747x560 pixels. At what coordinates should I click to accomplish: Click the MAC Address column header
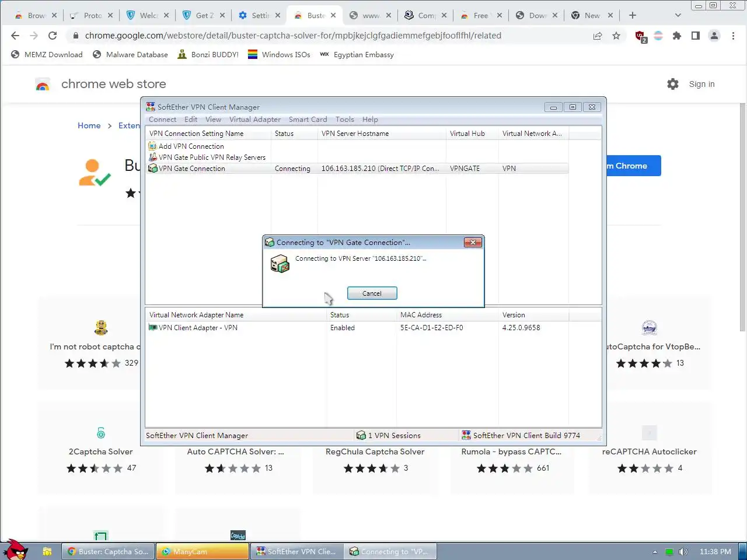pyautogui.click(x=447, y=315)
